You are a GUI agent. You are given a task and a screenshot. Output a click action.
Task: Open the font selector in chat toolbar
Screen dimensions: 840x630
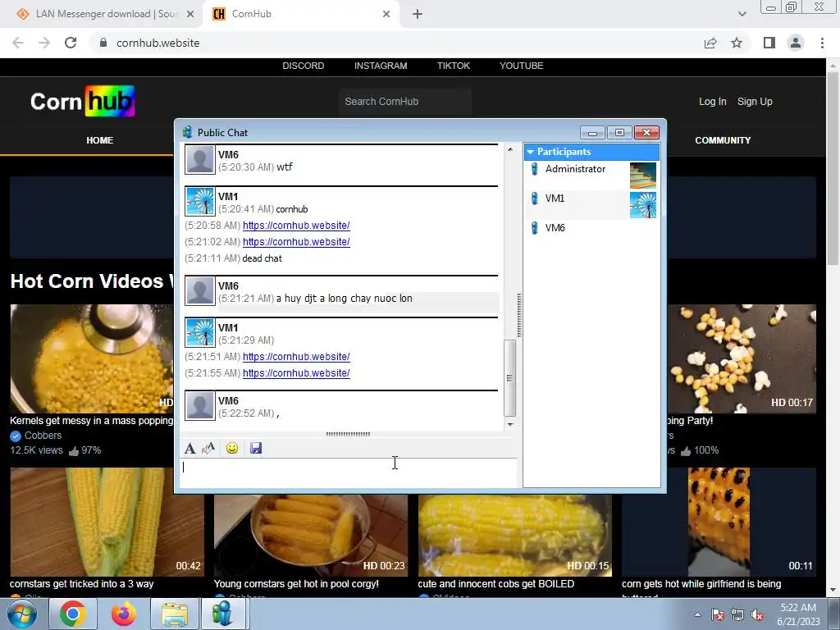(189, 448)
